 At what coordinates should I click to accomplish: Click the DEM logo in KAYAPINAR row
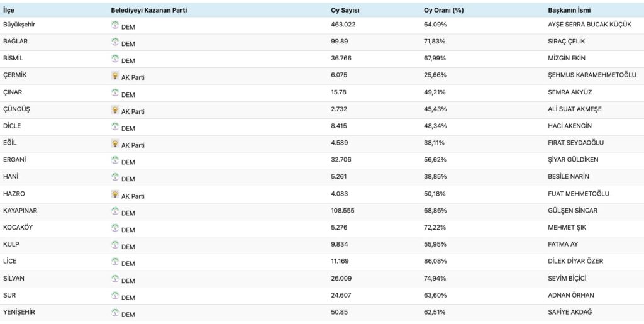[x=115, y=211]
